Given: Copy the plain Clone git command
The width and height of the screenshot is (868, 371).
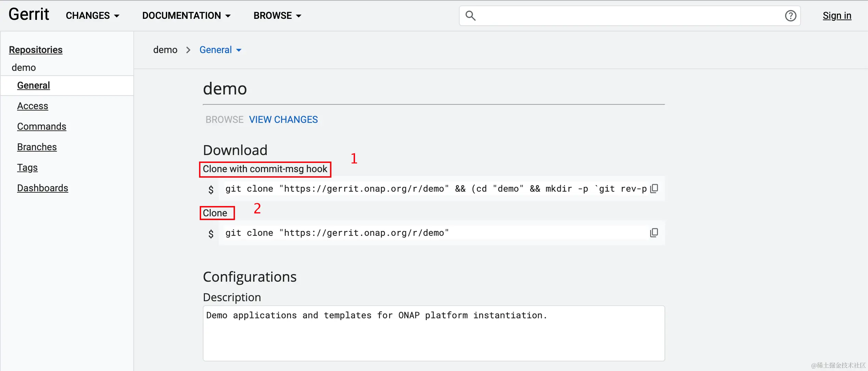Looking at the screenshot, I should pos(654,233).
